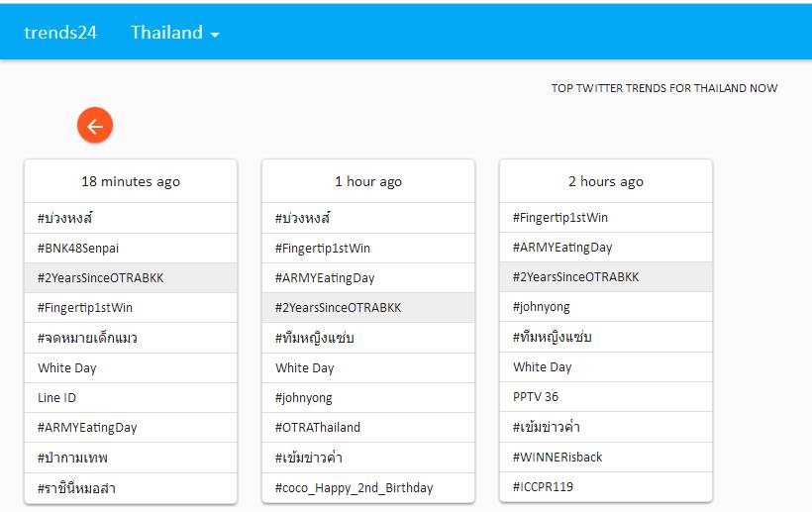Select #johnyong in the 1 hour ago list
812x512 pixels.
(x=304, y=397)
